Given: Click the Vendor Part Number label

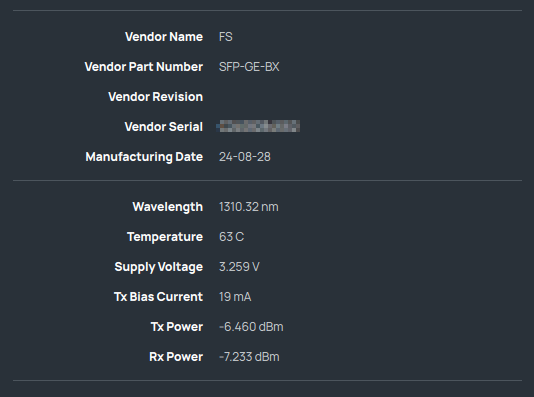Looking at the screenshot, I should (144, 67).
